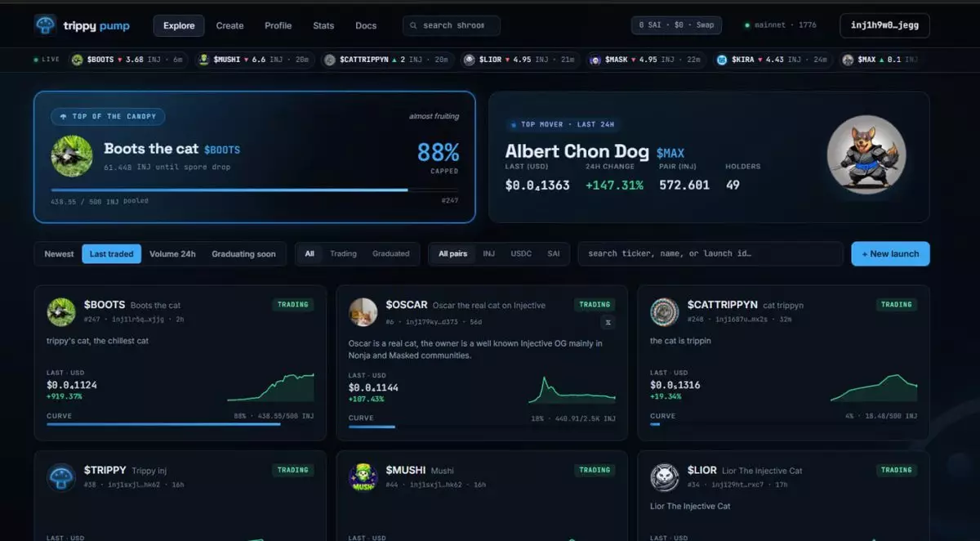
Task: Open the Docs tab
Action: tap(366, 25)
